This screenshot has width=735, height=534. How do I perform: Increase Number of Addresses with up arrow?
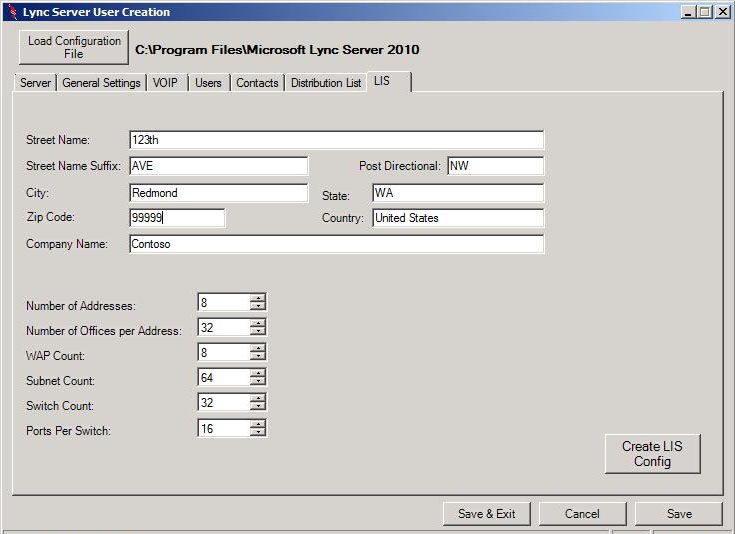[x=258, y=299]
